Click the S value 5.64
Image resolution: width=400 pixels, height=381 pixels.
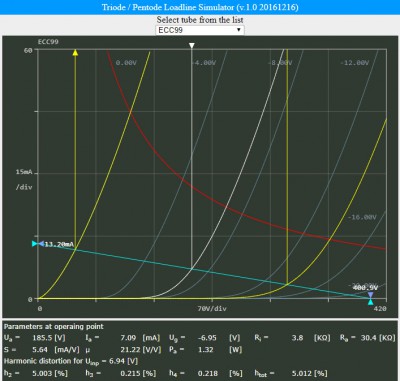coord(40,350)
